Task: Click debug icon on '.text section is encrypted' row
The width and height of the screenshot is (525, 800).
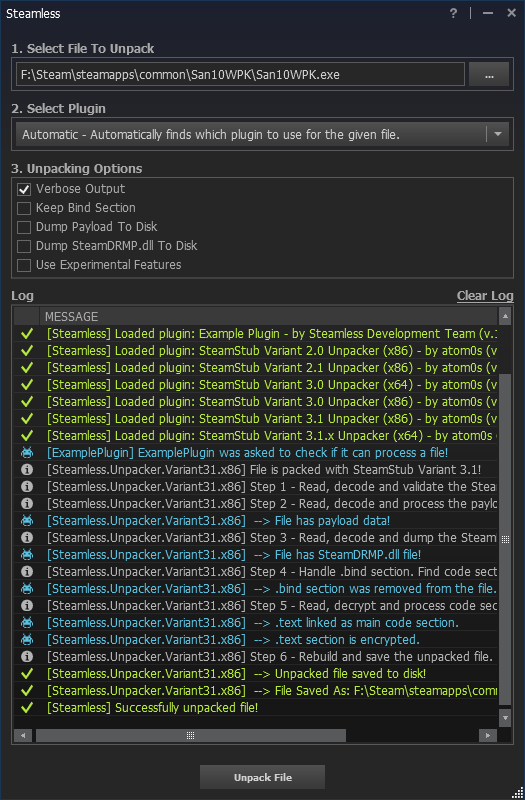Action: click(27, 640)
